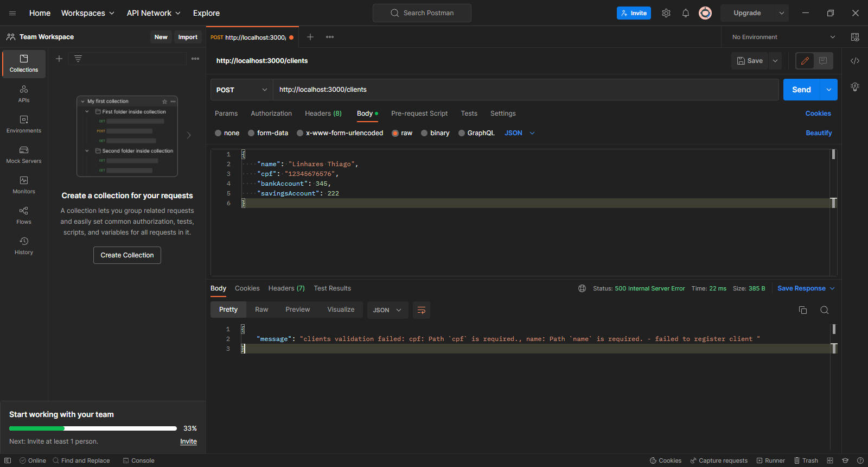Open the response JSON format dropdown
868x467 pixels.
point(387,310)
